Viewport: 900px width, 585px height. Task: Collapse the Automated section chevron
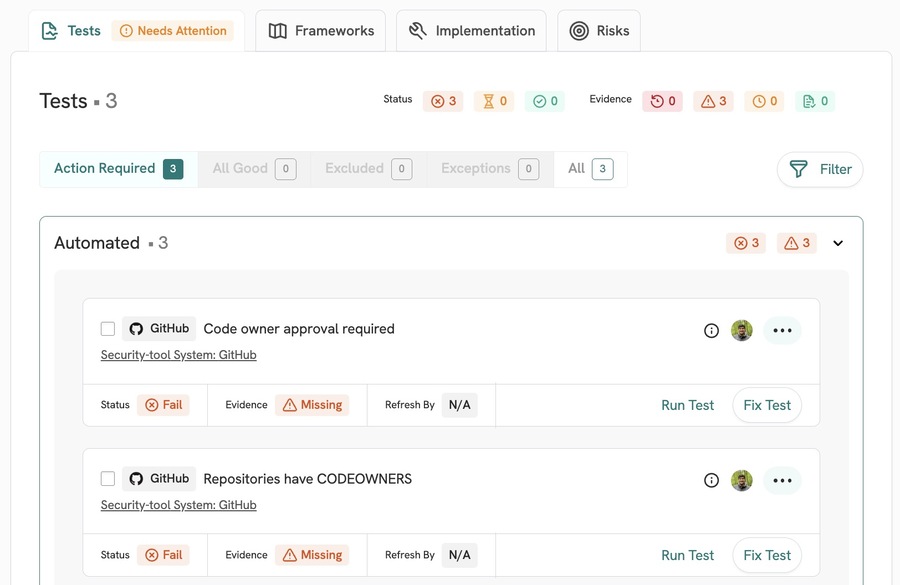(838, 243)
